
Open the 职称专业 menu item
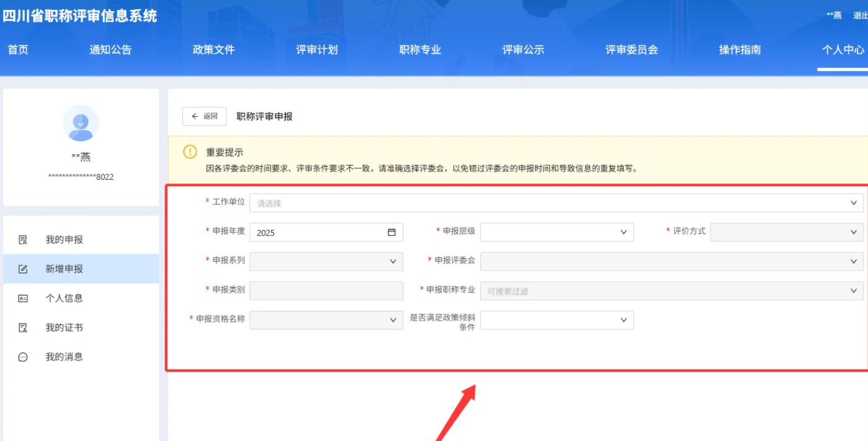419,51
